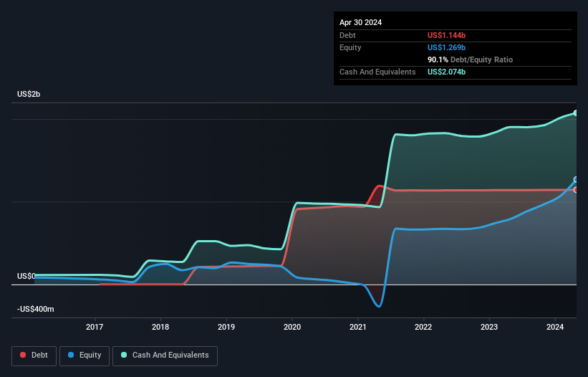Click the US$2.074b cash value
The width and height of the screenshot is (588, 377).
coord(447,72)
